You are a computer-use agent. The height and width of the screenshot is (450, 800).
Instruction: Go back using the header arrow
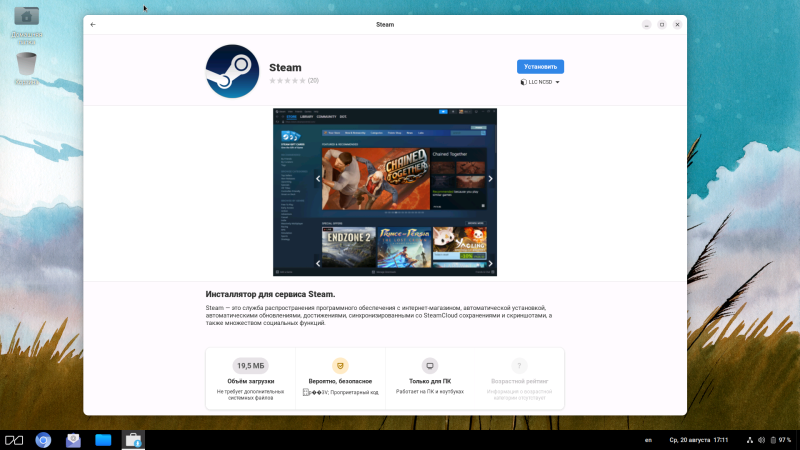click(x=93, y=24)
